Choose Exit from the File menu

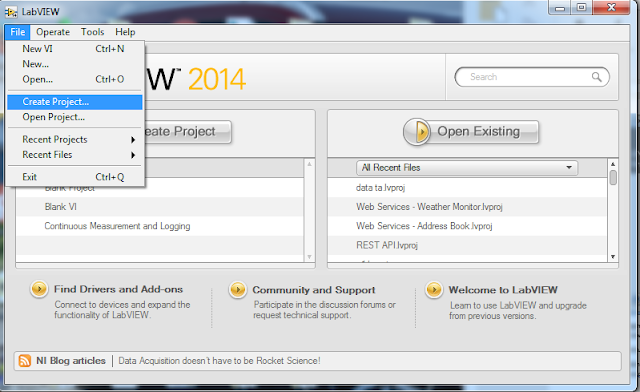[74, 177]
